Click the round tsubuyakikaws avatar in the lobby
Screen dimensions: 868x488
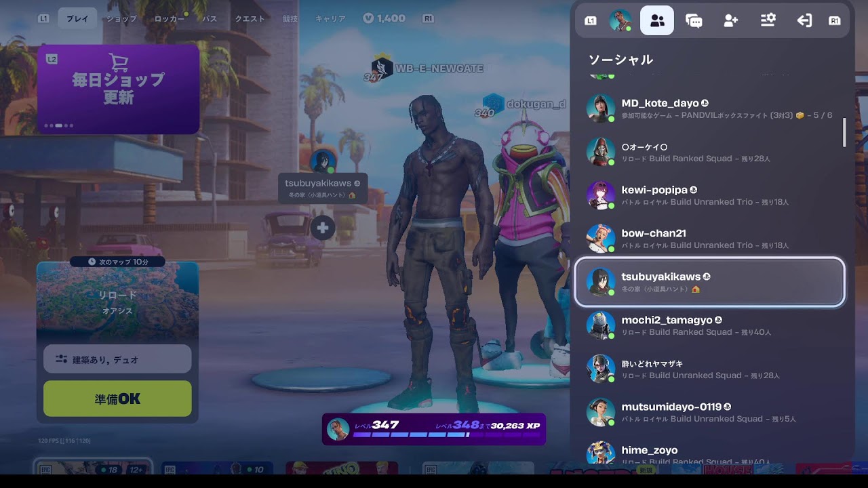(x=323, y=162)
